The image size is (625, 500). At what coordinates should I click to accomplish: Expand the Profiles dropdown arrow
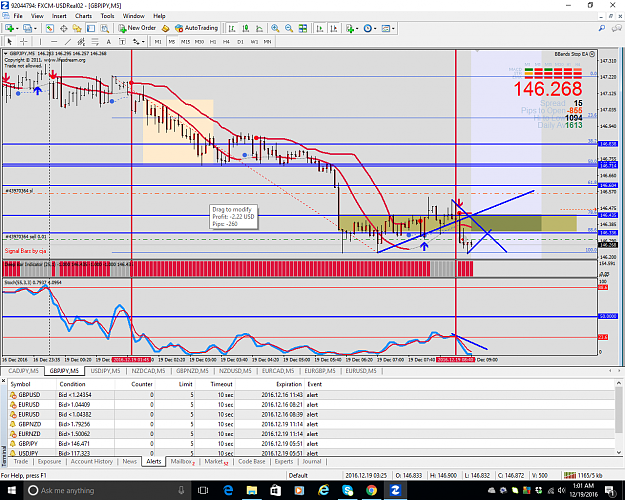tap(35, 28)
